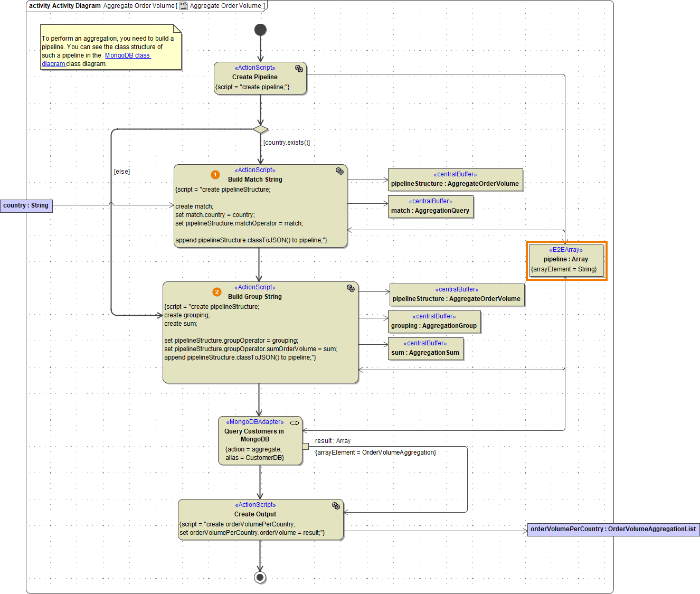Select the orderVolumePerCountry : OrderVolumeAggregationList node

613,529
